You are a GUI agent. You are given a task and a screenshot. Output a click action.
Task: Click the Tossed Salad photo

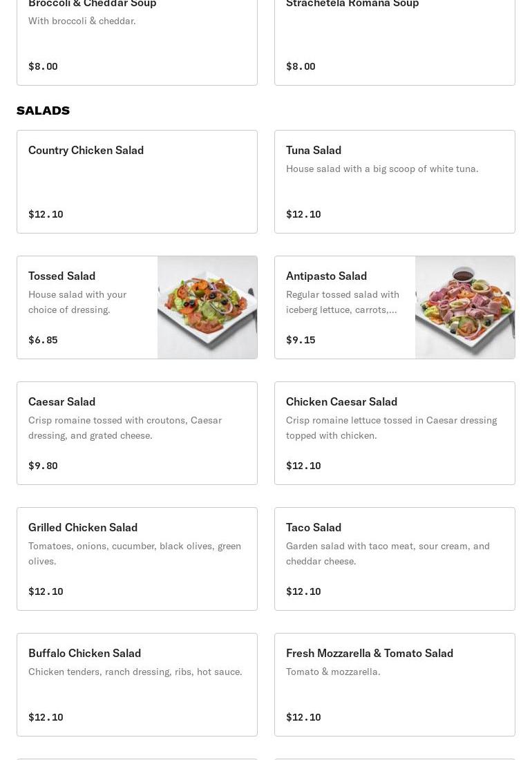pyautogui.click(x=207, y=307)
